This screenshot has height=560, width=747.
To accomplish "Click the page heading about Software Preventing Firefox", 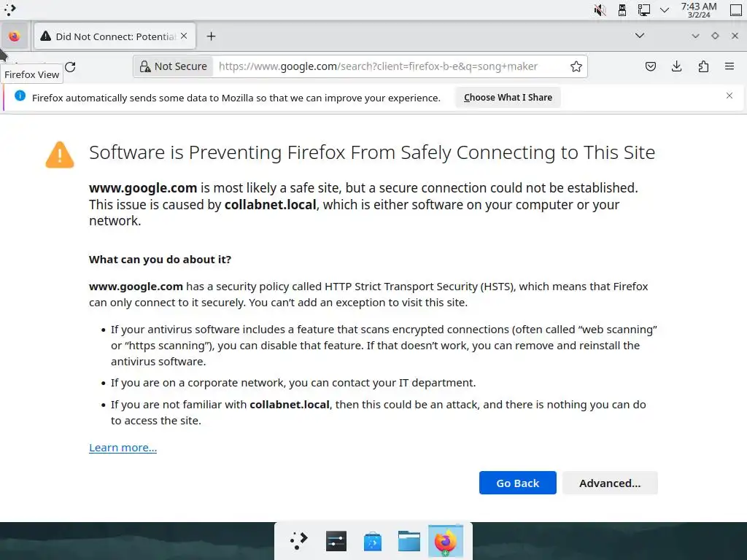I will [372, 152].
